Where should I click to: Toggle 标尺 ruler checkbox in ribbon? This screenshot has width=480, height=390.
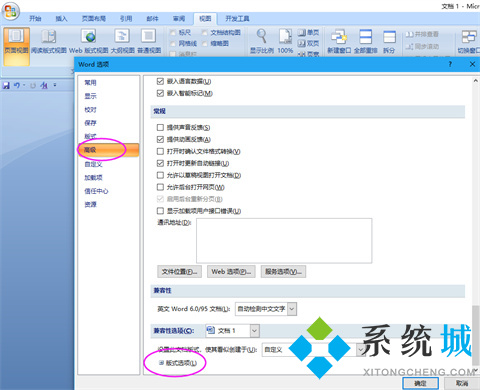(x=173, y=33)
